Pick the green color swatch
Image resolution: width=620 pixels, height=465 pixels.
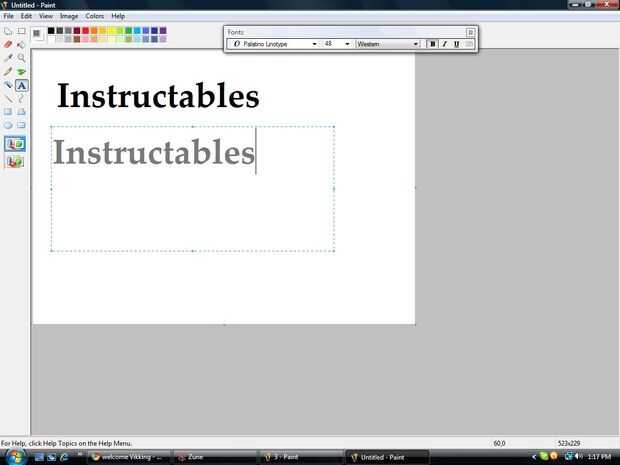click(x=129, y=30)
